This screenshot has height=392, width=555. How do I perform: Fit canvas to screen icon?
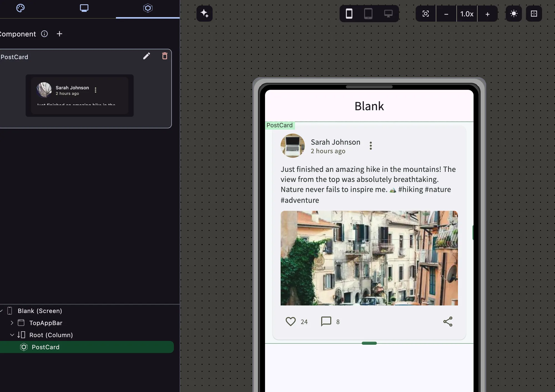coord(426,14)
